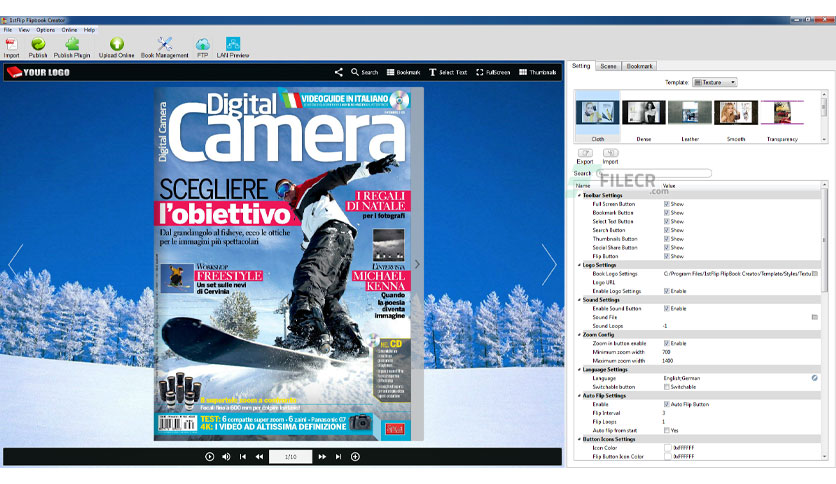Browse for Book Logo Settings file

(815, 273)
